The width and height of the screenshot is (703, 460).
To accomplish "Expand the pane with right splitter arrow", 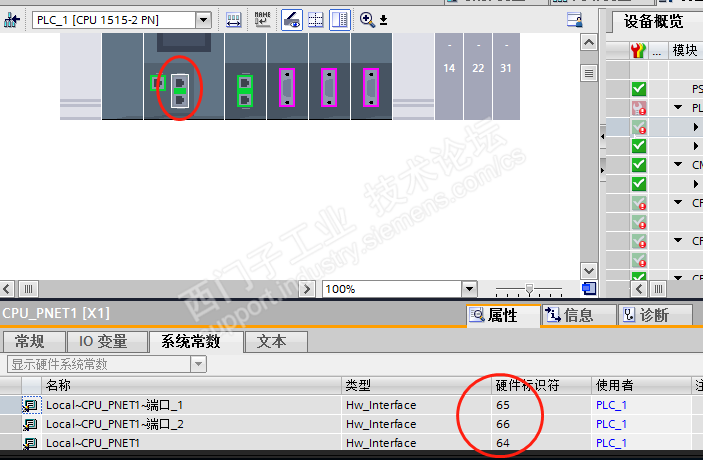I will 603,170.
